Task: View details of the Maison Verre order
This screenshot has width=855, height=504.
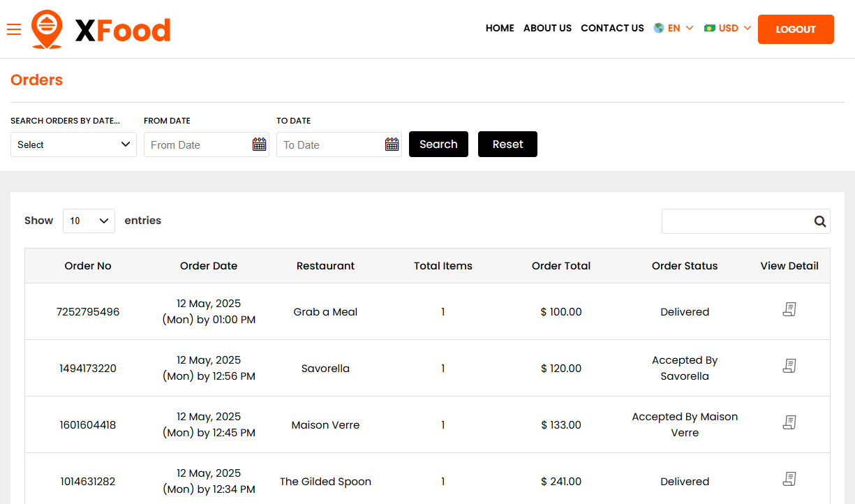Action: (789, 422)
